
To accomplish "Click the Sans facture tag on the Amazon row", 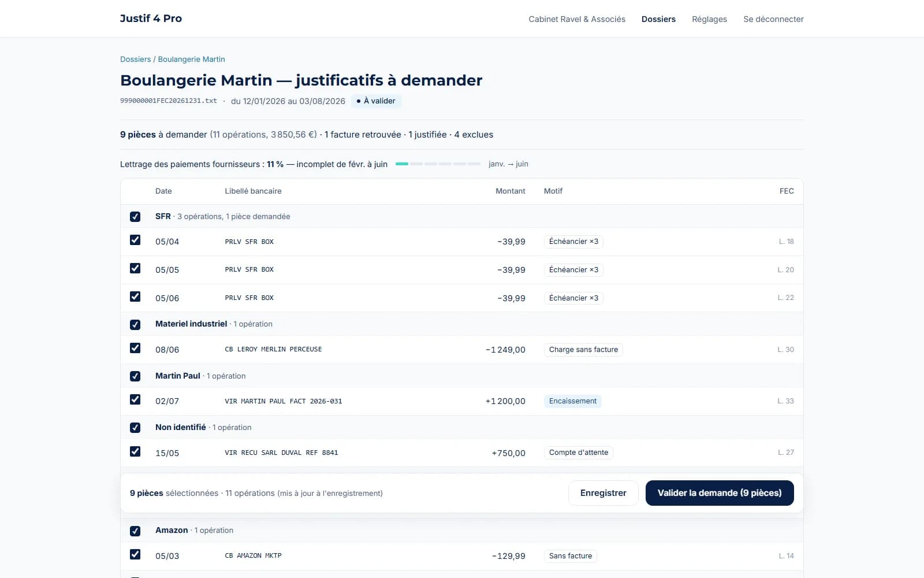I will tap(571, 556).
